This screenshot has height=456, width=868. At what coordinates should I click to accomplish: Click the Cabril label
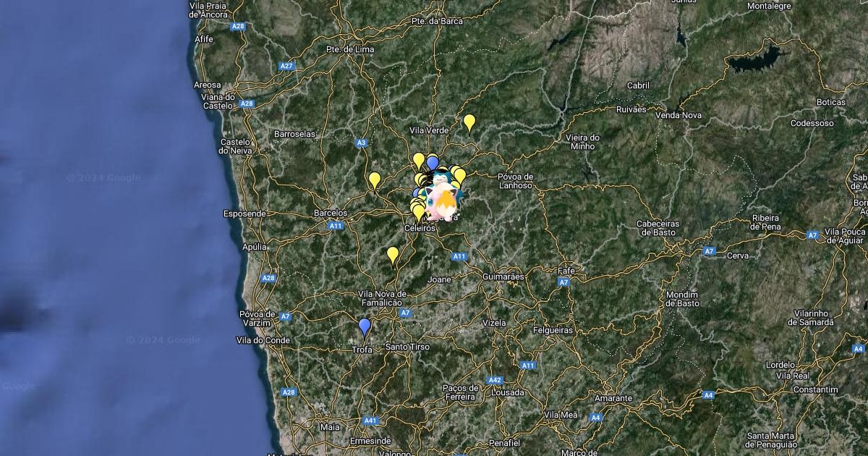click(x=638, y=85)
